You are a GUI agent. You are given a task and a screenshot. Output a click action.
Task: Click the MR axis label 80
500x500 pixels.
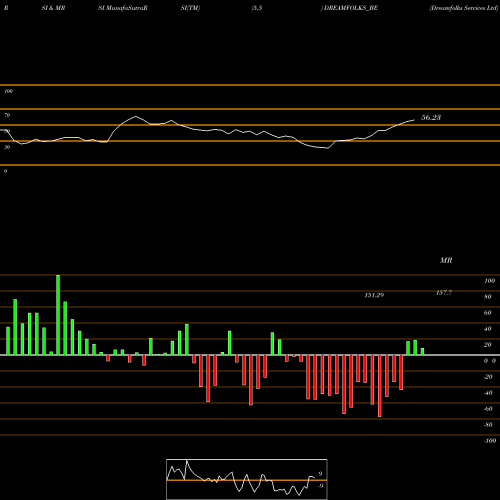coord(488,297)
